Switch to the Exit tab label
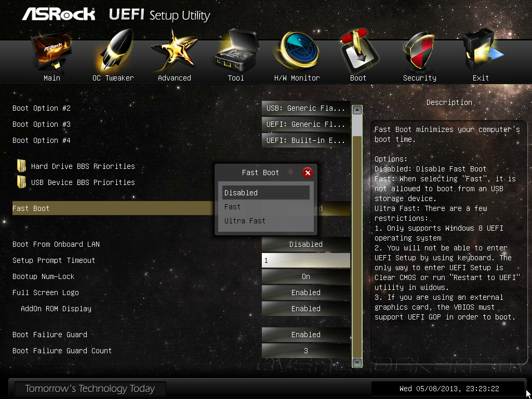 481,78
